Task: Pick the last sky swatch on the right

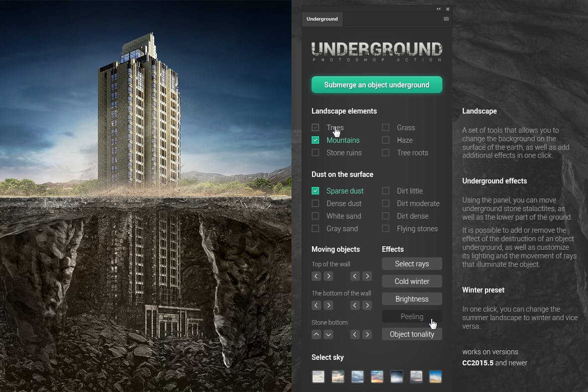Action: click(435, 377)
